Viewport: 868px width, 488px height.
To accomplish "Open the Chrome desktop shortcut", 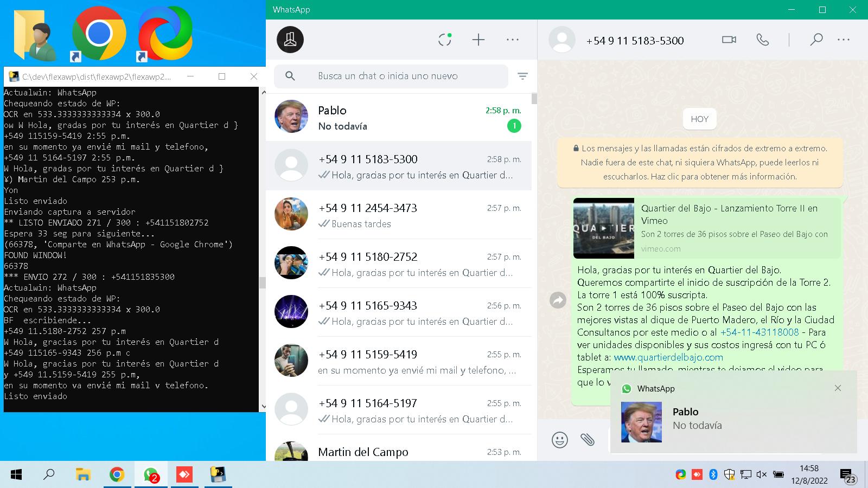I will pos(99,34).
